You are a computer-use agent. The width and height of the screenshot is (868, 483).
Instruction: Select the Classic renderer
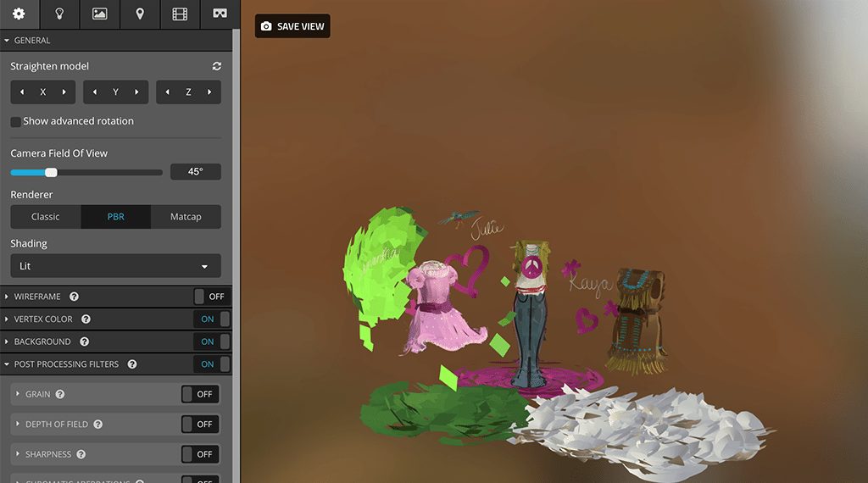click(x=46, y=217)
